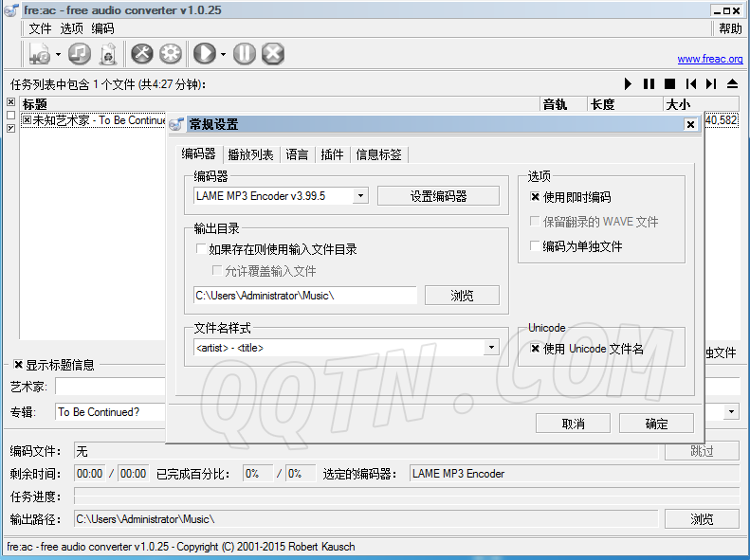
Task: Click the 设置编码器 button
Action: 438,196
